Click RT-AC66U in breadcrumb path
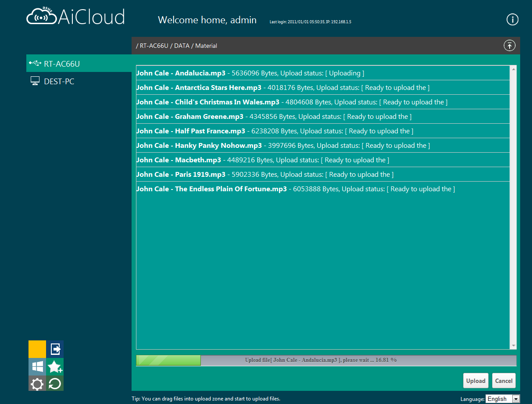 click(154, 46)
